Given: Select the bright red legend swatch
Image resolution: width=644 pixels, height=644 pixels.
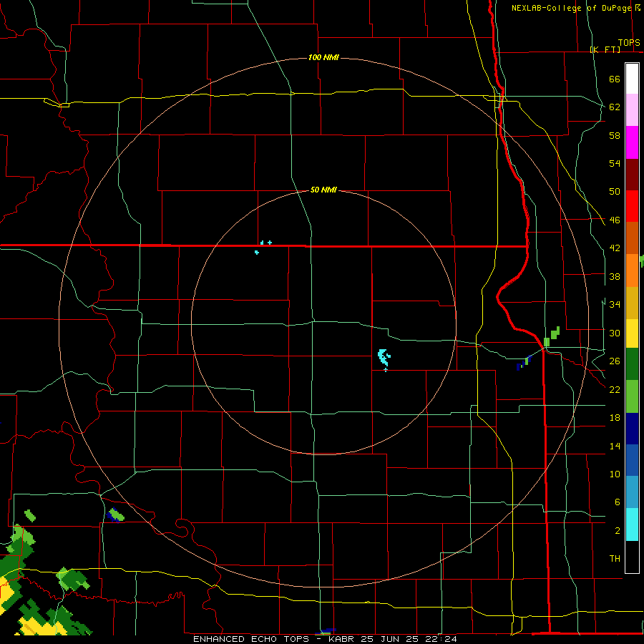Looking at the screenshot, I should (632, 206).
